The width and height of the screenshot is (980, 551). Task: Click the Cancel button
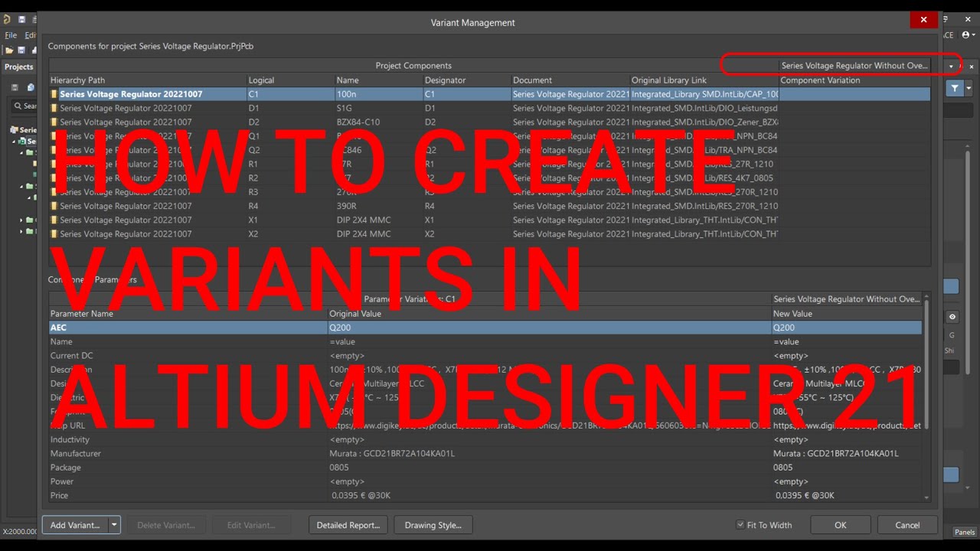[x=907, y=525]
